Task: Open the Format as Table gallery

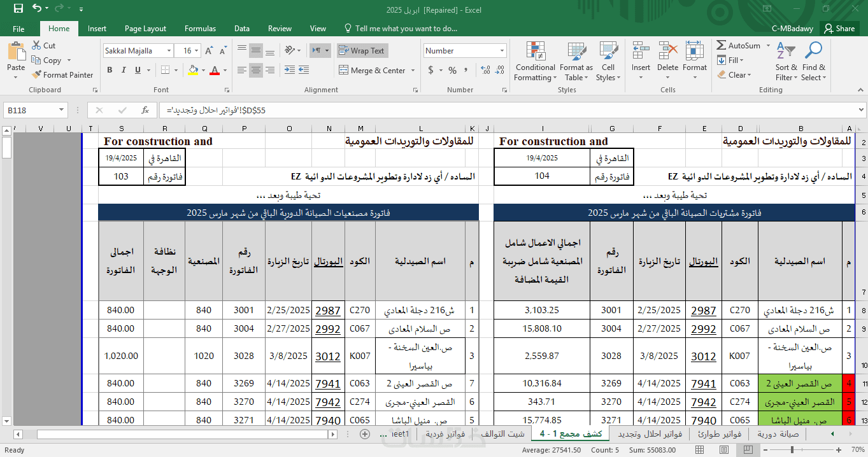Action: (576, 62)
